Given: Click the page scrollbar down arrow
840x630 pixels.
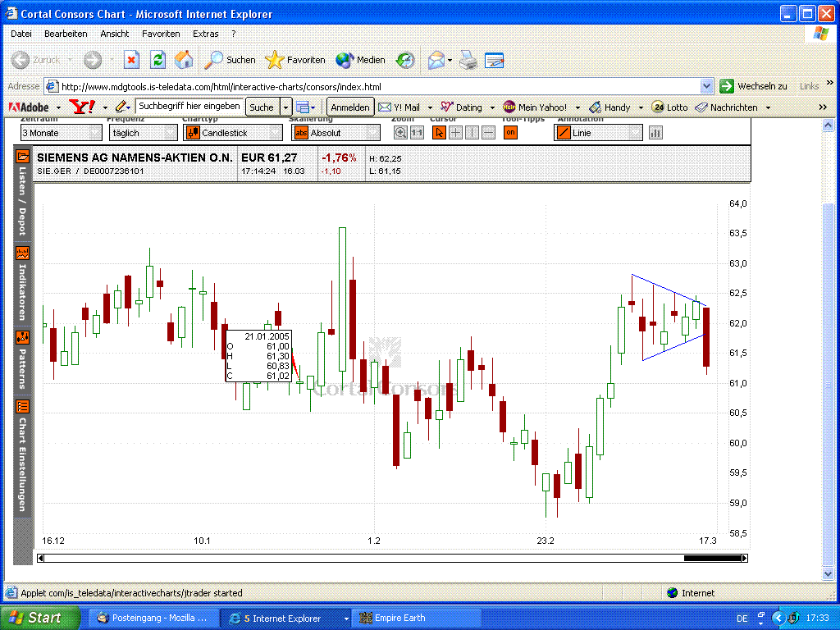Looking at the screenshot, I should tap(829, 573).
